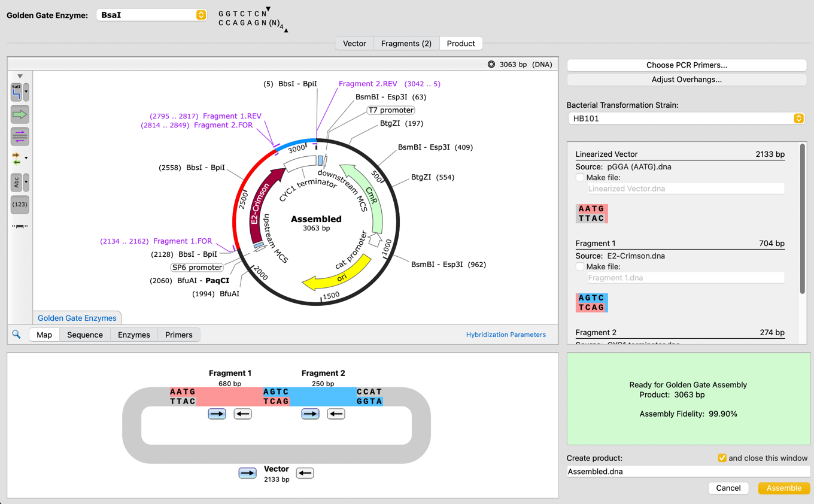This screenshot has width=814, height=504.
Task: Click the fit-to-width icon in side toolbar
Action: [20, 226]
